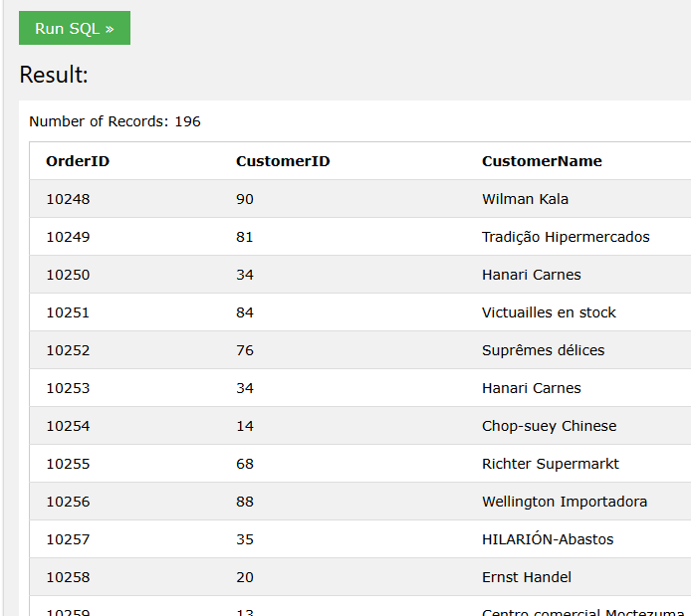The height and width of the screenshot is (616, 691).
Task: Click the CustomerID column header
Action: [283, 161]
